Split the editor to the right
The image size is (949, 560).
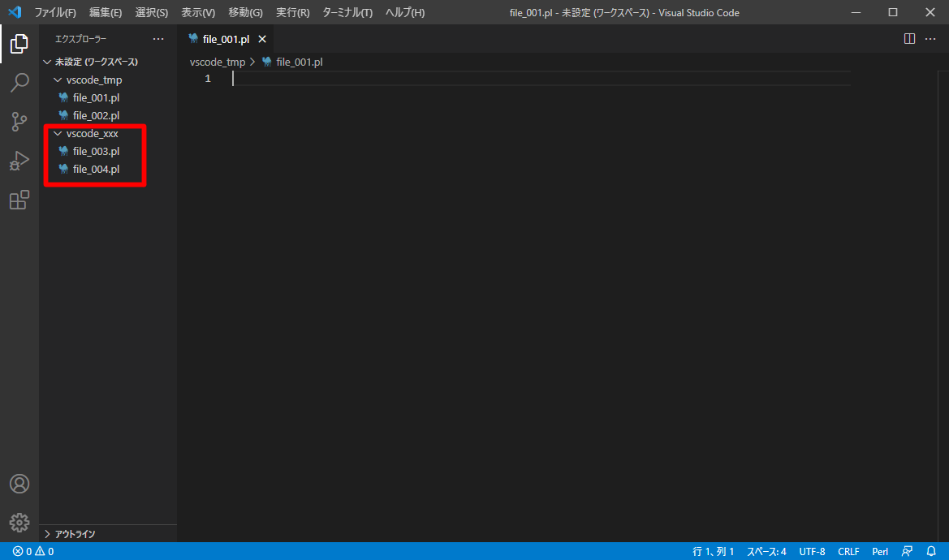click(x=909, y=39)
